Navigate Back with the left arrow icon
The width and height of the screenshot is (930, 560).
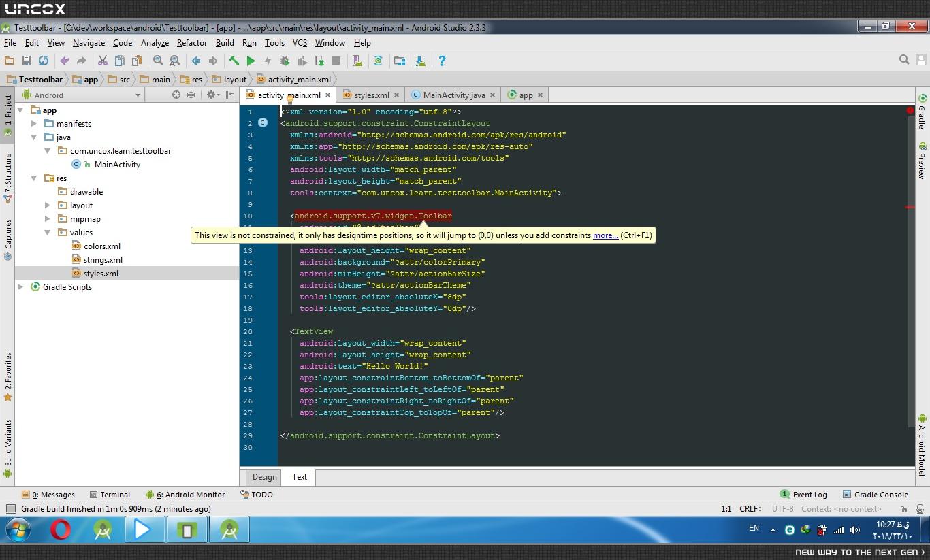[196, 61]
